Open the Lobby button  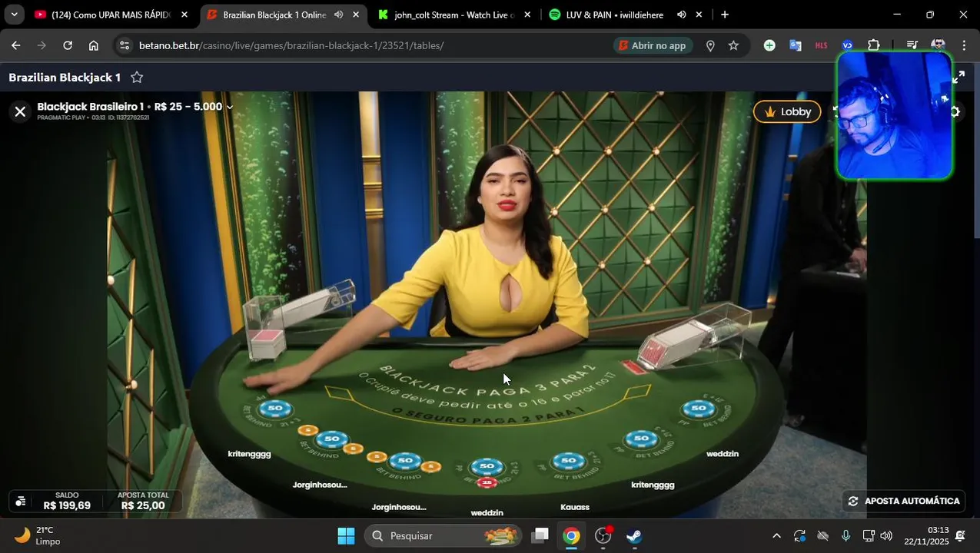(x=787, y=111)
